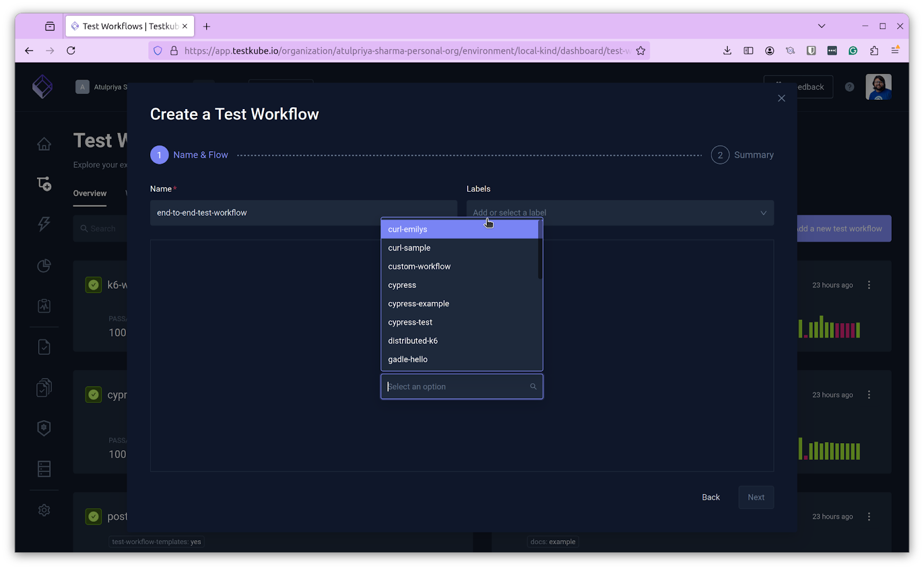The image size is (924, 569).
Task: Open three-dot menu of post workflow card
Action: (869, 516)
